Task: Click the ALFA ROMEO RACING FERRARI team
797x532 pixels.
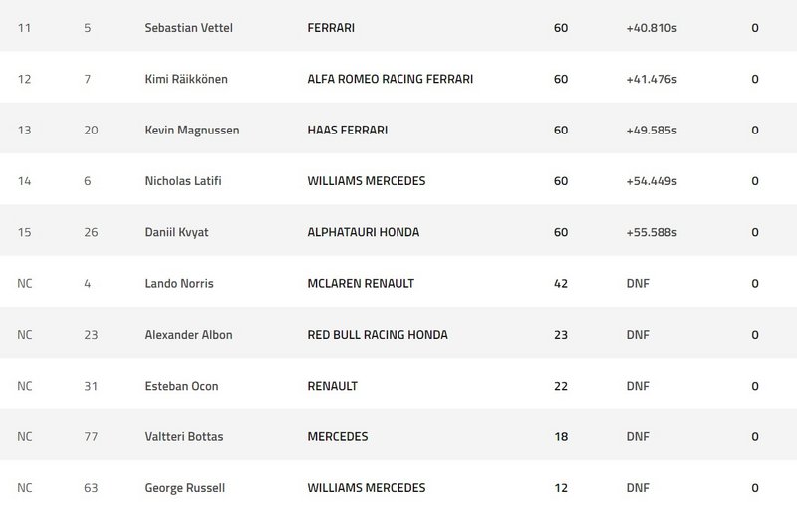Action: (391, 79)
